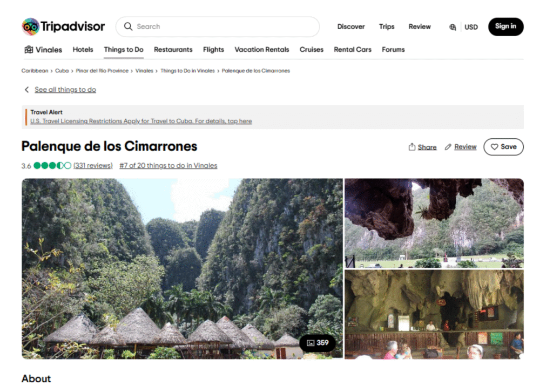Click the heart icon in Save button
The height and width of the screenshot is (392, 553).
click(x=495, y=147)
